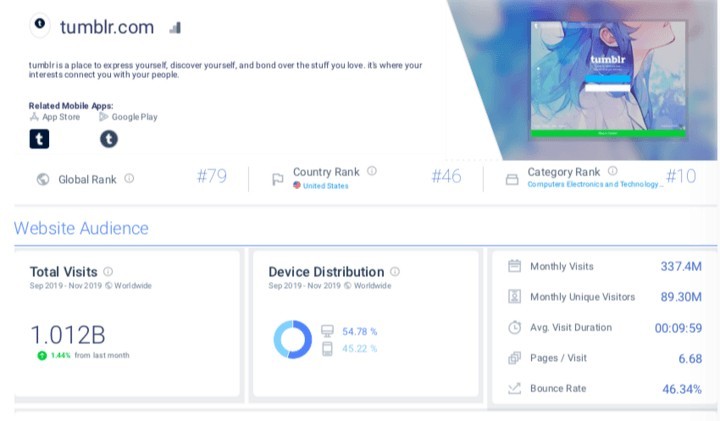Click the Google Play link text
The width and height of the screenshot is (720, 421).
coord(135,117)
